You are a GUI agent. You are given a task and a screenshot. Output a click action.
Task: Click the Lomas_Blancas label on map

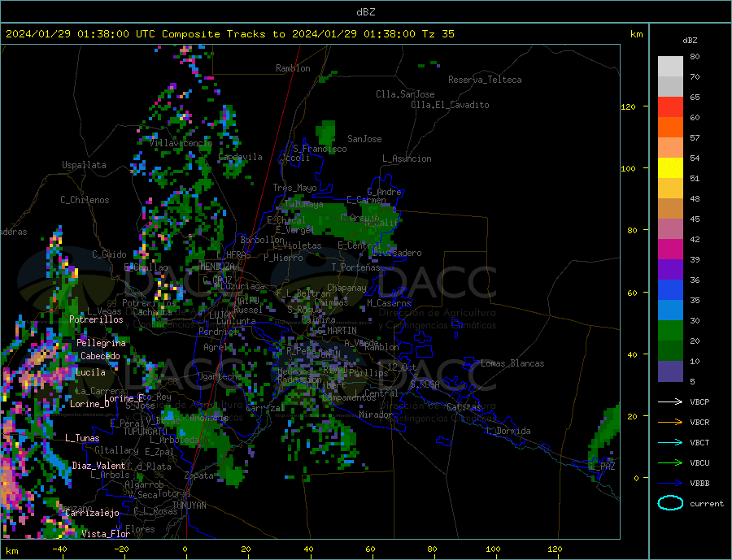[512, 363]
